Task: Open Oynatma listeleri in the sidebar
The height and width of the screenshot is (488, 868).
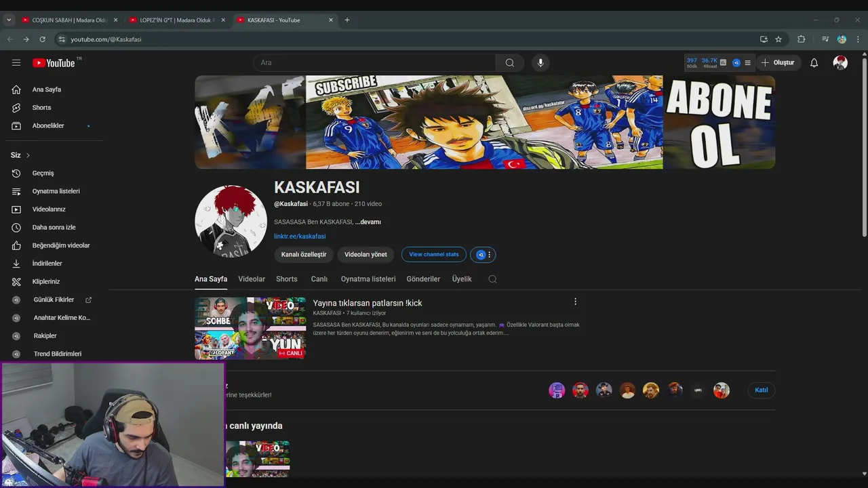Action: (x=54, y=191)
